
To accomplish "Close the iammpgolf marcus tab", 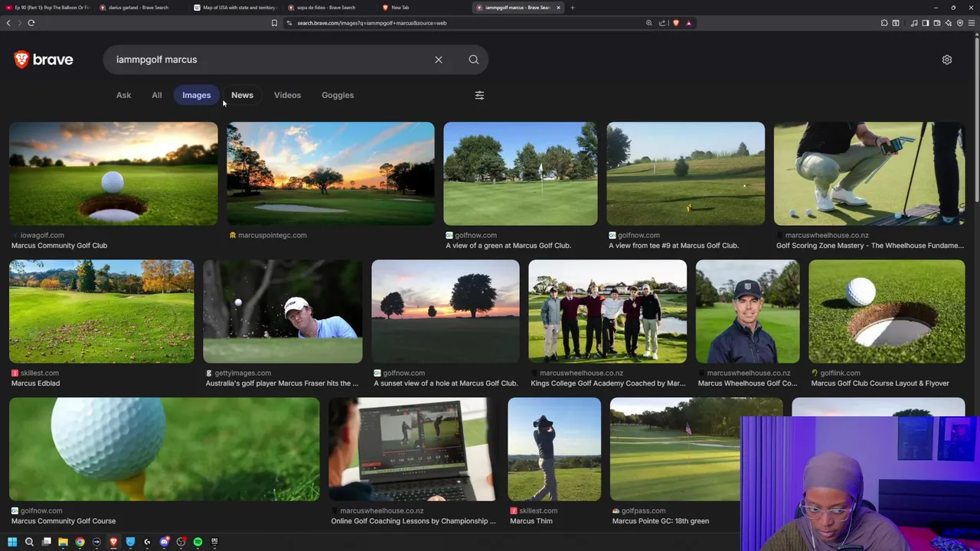I will click(x=558, y=8).
